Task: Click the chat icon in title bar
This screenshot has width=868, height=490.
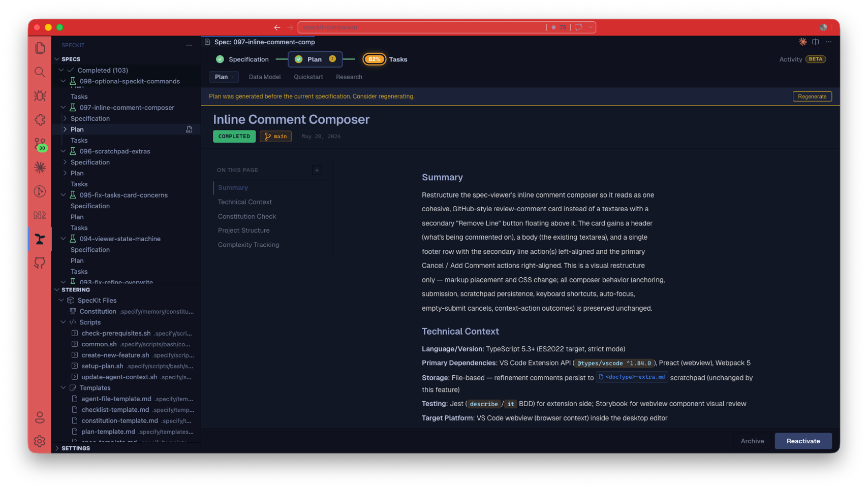Action: click(579, 27)
